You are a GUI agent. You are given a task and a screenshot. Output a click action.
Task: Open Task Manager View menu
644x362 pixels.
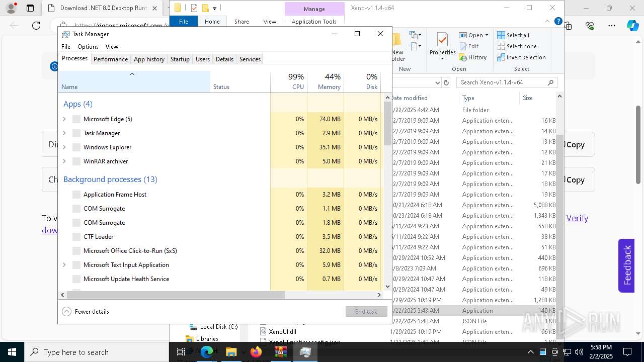(x=112, y=46)
